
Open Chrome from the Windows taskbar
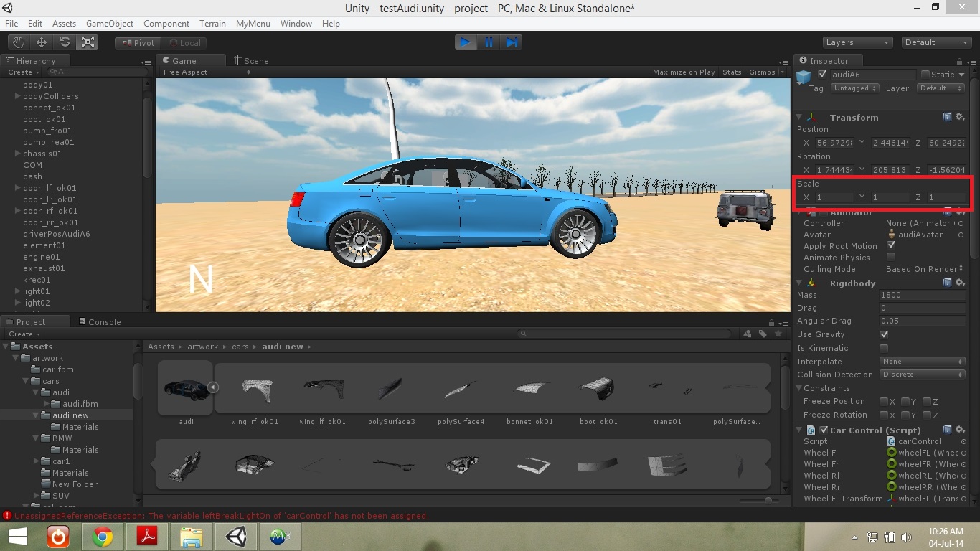click(103, 537)
